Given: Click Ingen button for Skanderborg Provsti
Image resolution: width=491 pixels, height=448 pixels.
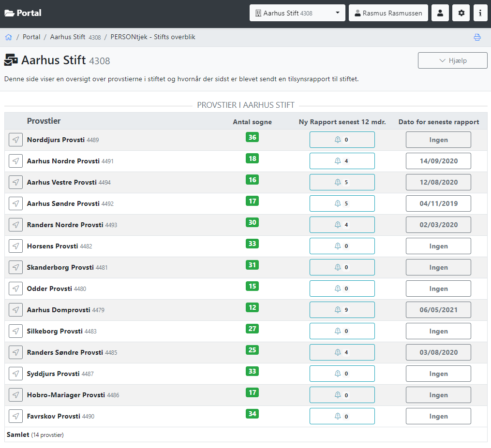Looking at the screenshot, I should [x=438, y=267].
